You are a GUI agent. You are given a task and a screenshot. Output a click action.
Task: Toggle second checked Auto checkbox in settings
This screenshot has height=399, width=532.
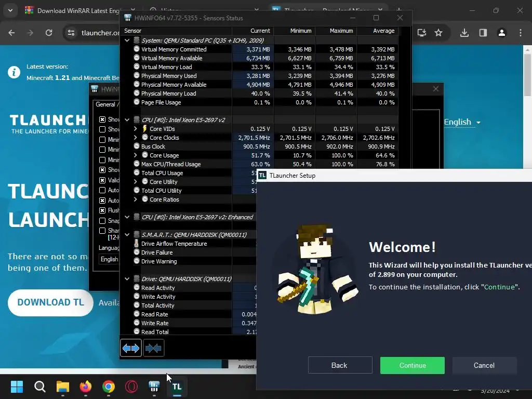point(102,201)
